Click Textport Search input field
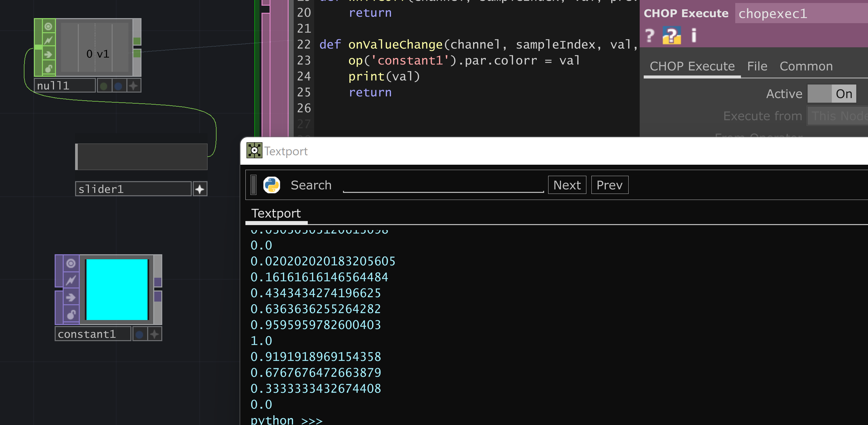Viewport: 868px width, 425px height. 443,185
